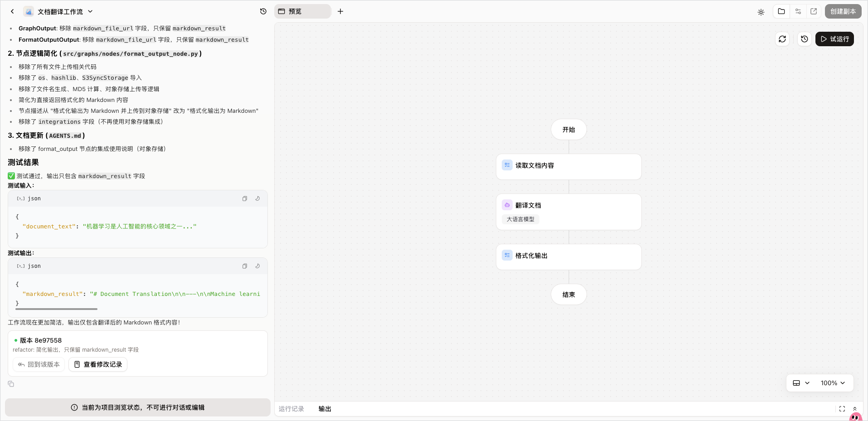Click the output JSON horizontal scrollbar
868x421 pixels.
pos(56,309)
